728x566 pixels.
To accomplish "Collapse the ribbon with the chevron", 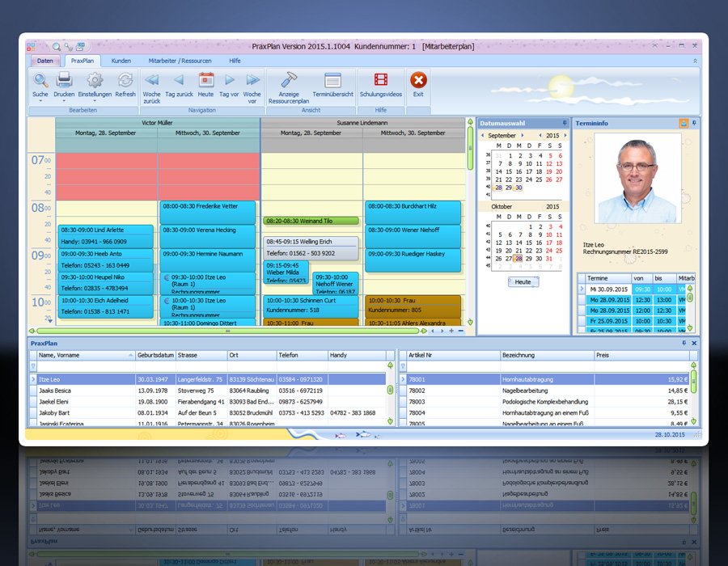I will [x=695, y=61].
